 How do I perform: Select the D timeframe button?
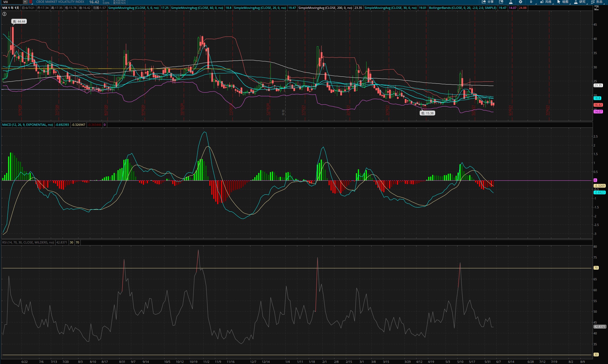click(x=531, y=2)
